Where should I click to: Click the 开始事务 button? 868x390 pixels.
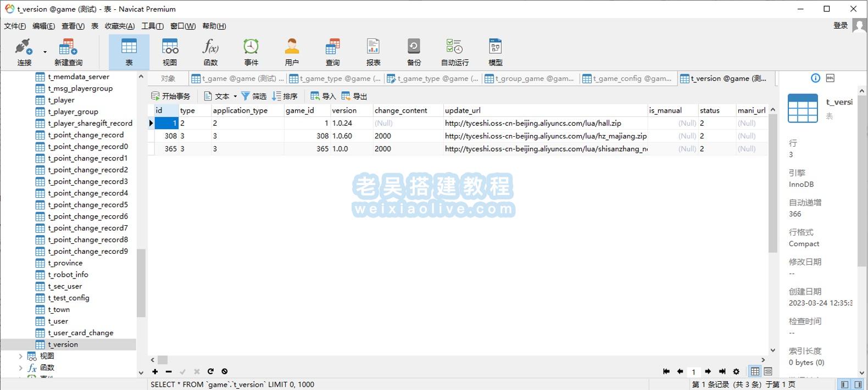[171, 96]
